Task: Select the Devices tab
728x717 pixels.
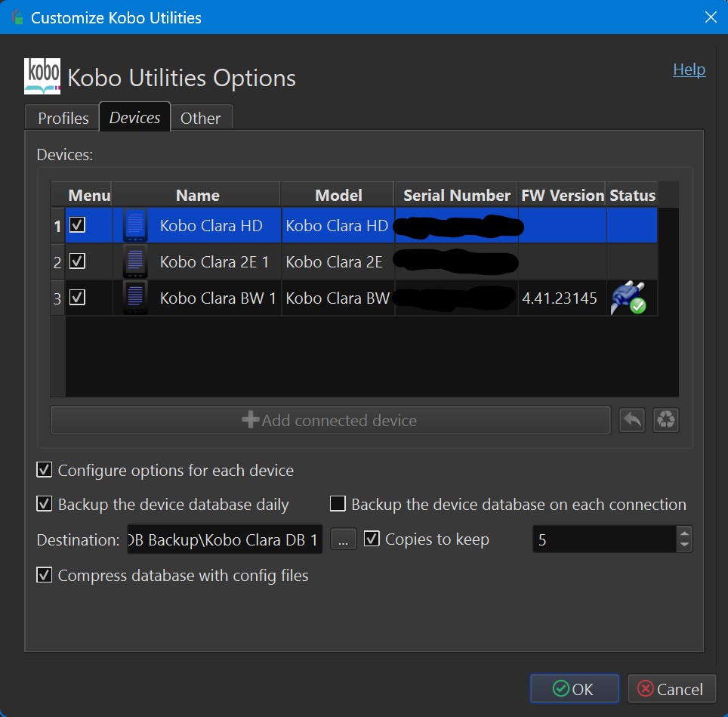Action: 134,117
